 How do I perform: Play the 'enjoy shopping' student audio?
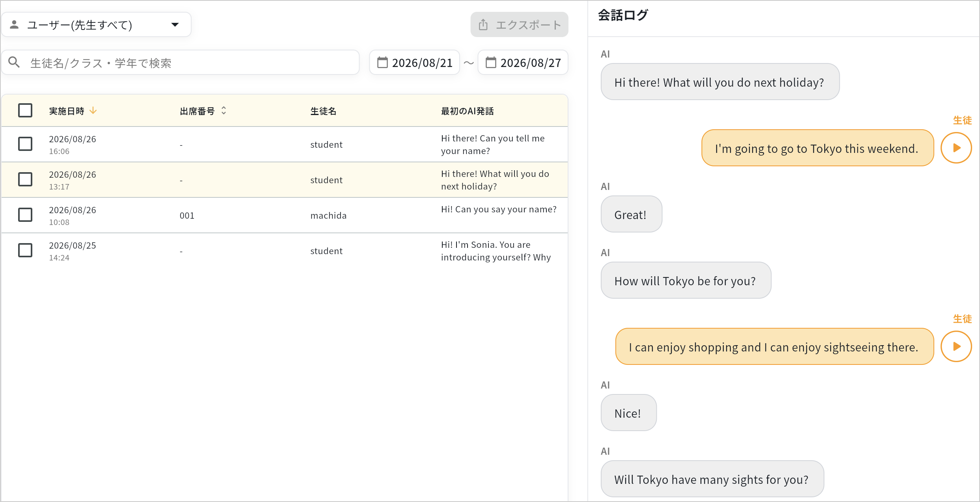coord(956,346)
